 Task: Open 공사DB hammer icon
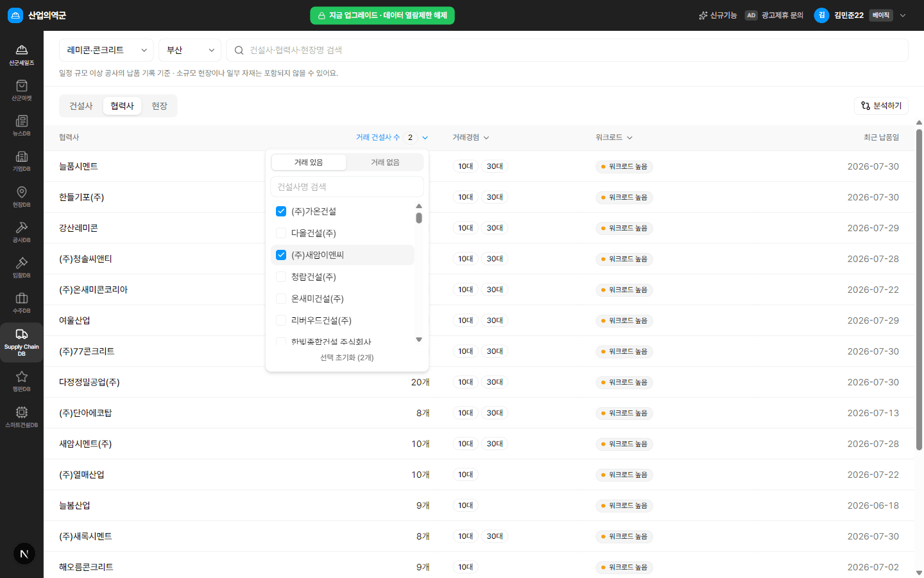point(21,227)
